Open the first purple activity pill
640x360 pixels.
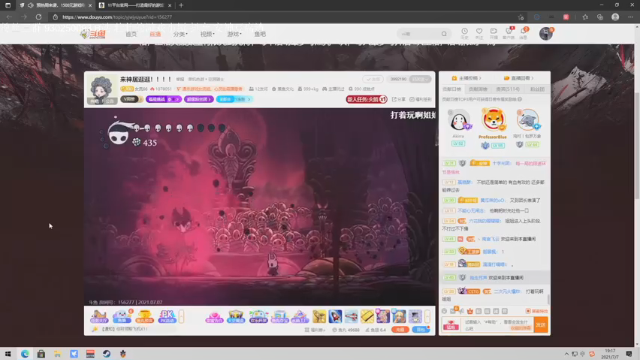click(x=163, y=99)
